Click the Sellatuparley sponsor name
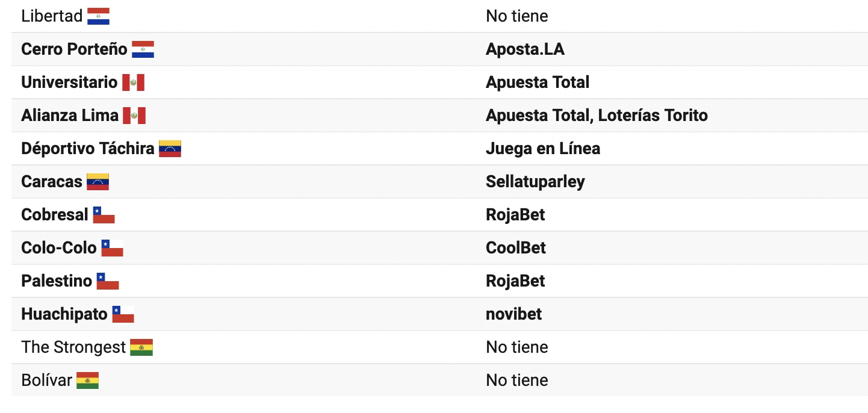The image size is (868, 413). point(535,182)
